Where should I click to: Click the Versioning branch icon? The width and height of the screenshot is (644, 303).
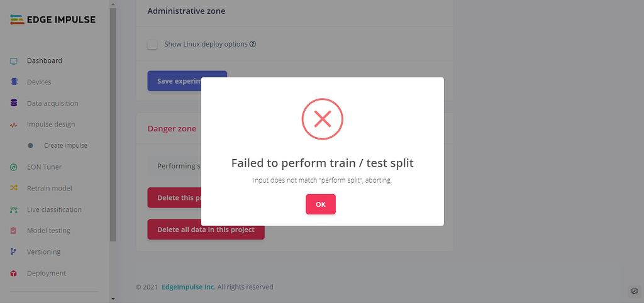pyautogui.click(x=13, y=252)
